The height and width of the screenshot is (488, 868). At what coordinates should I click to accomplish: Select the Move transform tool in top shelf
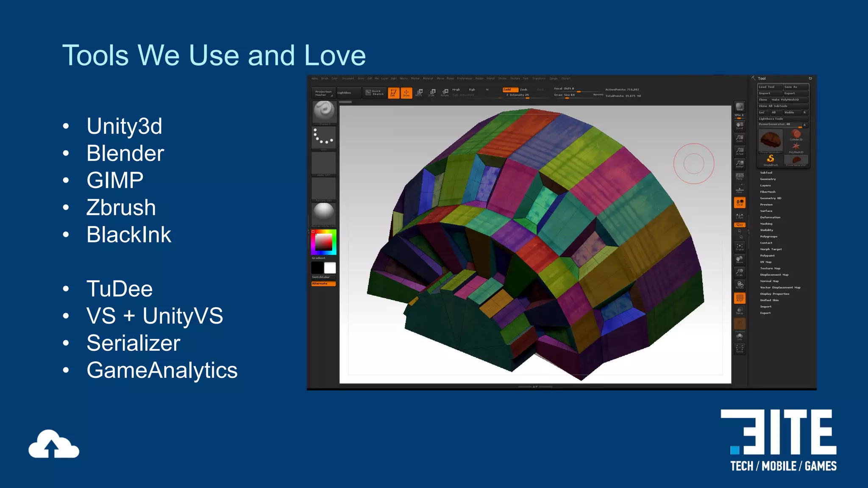tap(419, 93)
